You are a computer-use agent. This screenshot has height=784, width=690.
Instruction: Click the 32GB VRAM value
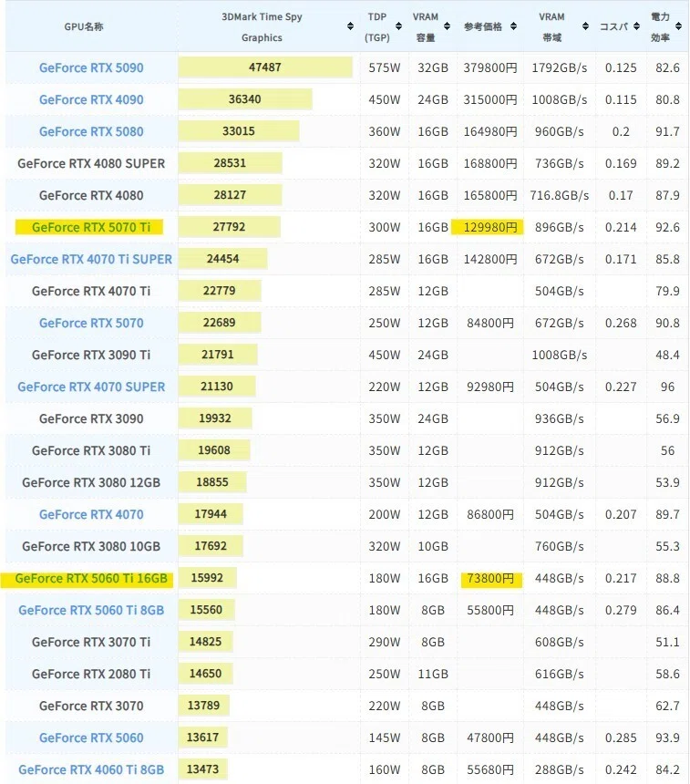[433, 67]
